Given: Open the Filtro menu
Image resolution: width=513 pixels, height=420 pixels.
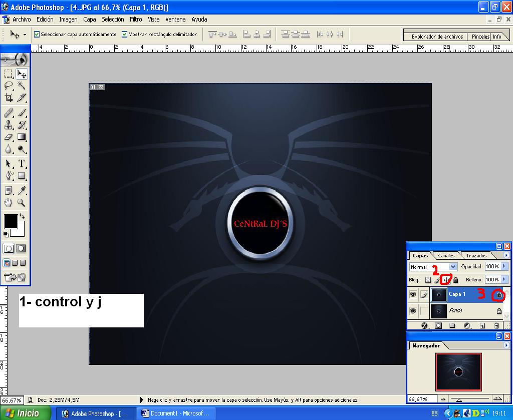Looking at the screenshot, I should [x=136, y=20].
